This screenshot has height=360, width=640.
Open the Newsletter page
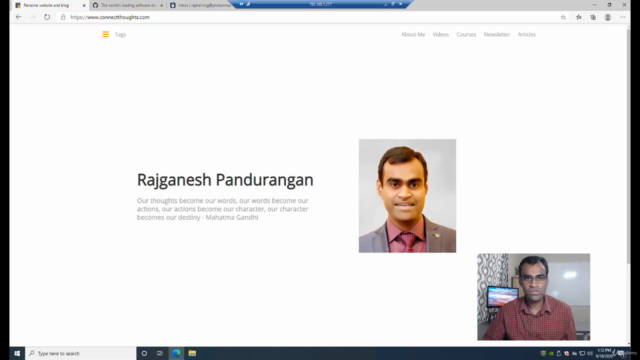(x=497, y=34)
